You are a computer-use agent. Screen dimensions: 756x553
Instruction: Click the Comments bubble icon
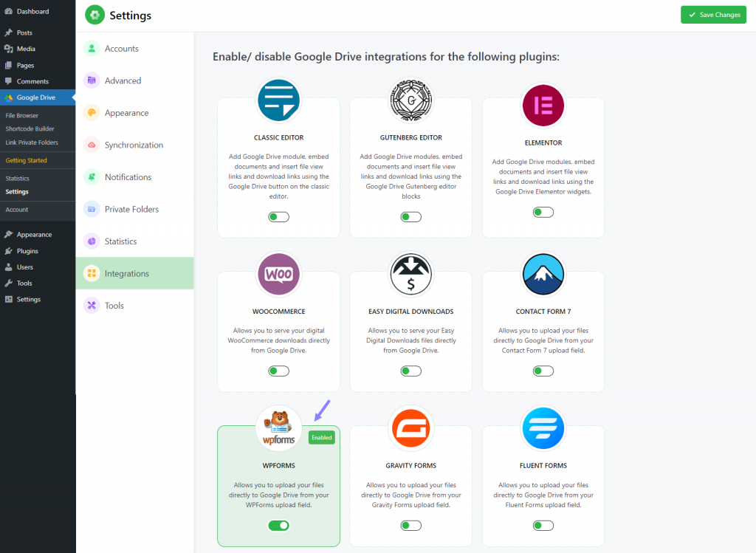(9, 81)
